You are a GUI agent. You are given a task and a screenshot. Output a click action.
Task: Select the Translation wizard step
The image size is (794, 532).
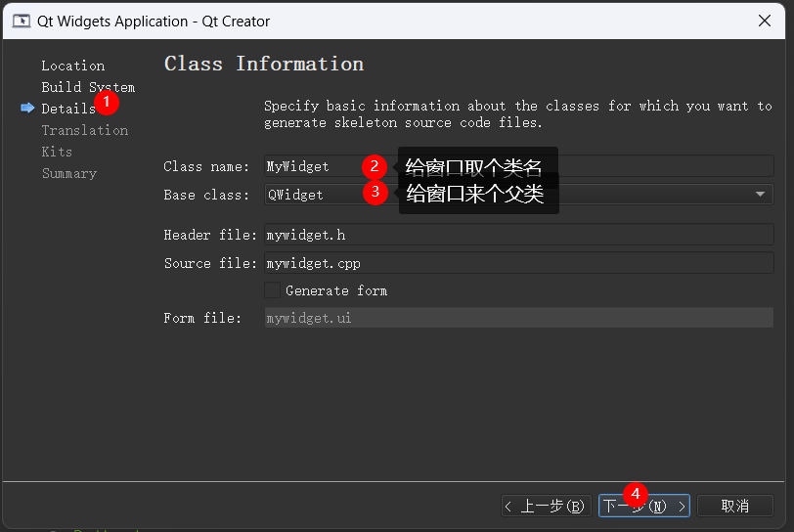(84, 130)
